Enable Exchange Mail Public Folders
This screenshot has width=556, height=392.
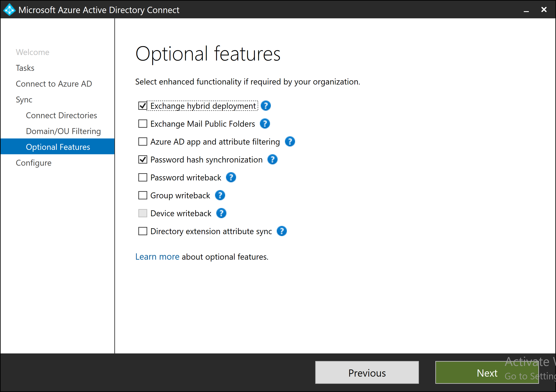[x=143, y=124]
